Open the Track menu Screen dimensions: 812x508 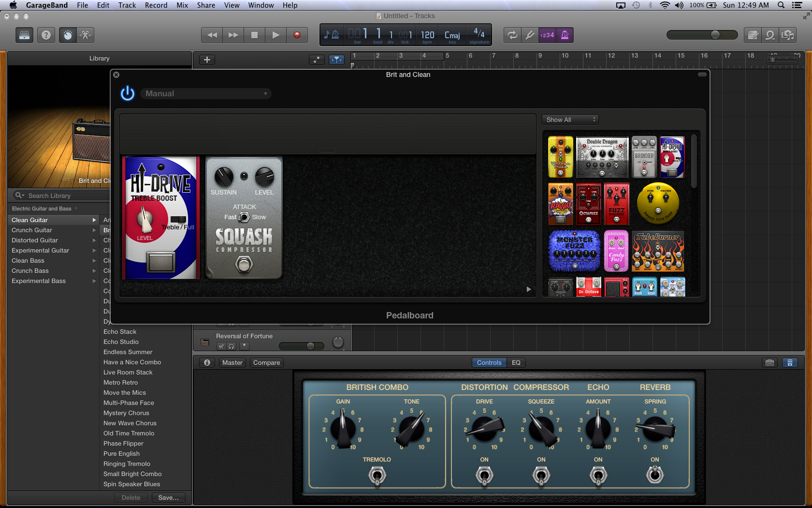(127, 5)
